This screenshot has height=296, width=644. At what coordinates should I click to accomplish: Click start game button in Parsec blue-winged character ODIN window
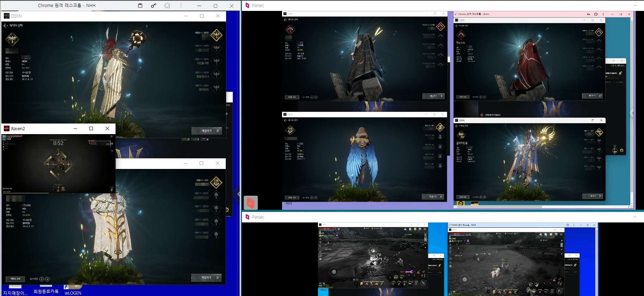coord(433,197)
